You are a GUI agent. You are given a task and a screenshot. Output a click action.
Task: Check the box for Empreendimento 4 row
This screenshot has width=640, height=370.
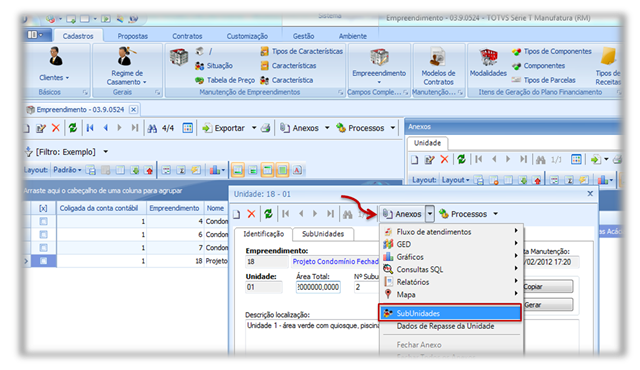tap(43, 222)
